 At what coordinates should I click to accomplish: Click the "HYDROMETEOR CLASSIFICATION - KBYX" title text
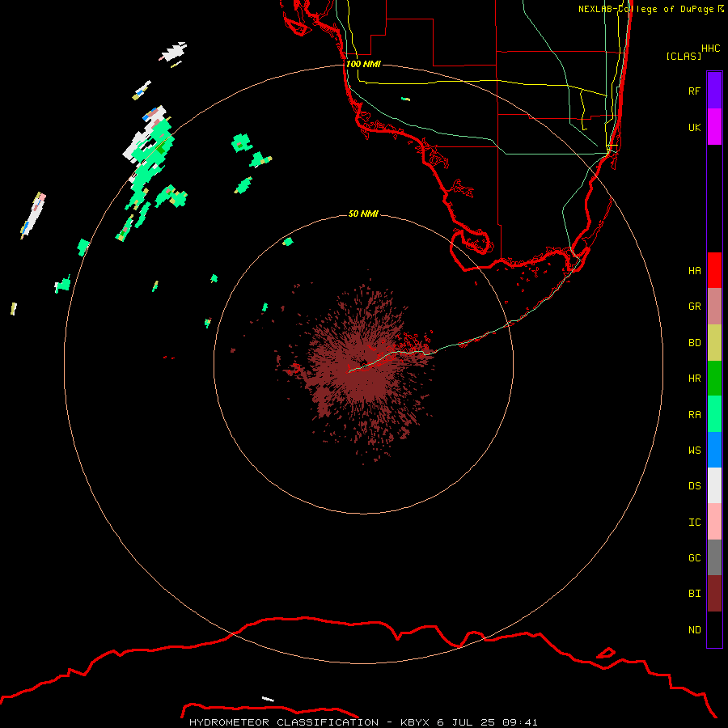click(310, 722)
